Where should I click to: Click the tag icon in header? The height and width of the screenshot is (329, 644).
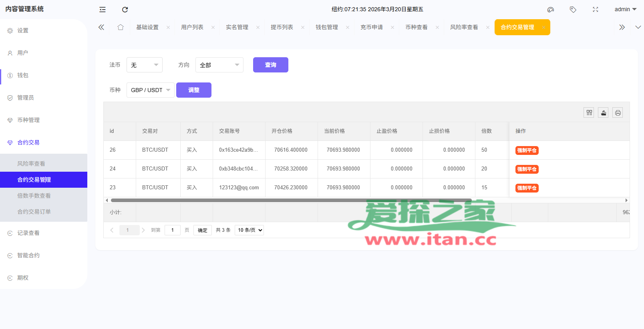pyautogui.click(x=573, y=10)
